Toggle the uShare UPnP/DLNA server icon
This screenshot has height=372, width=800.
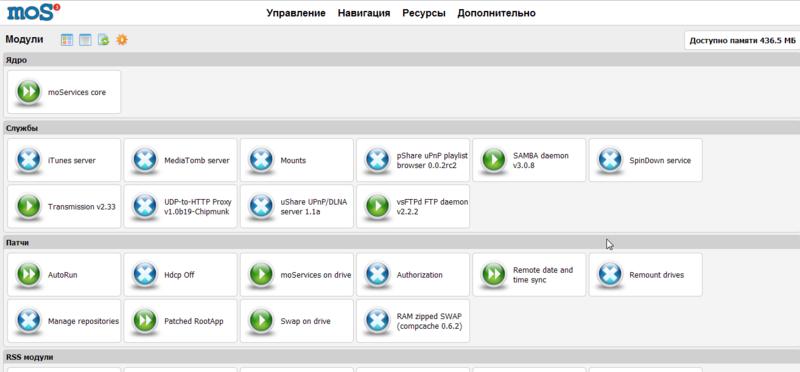point(261,207)
